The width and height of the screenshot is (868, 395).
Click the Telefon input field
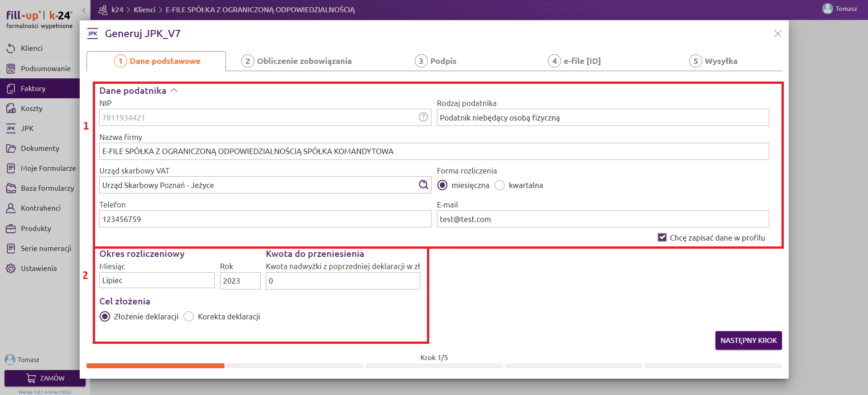(x=265, y=219)
